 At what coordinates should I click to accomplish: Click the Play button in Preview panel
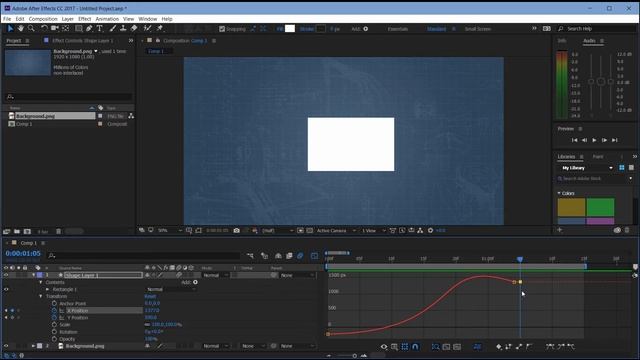coord(594,140)
